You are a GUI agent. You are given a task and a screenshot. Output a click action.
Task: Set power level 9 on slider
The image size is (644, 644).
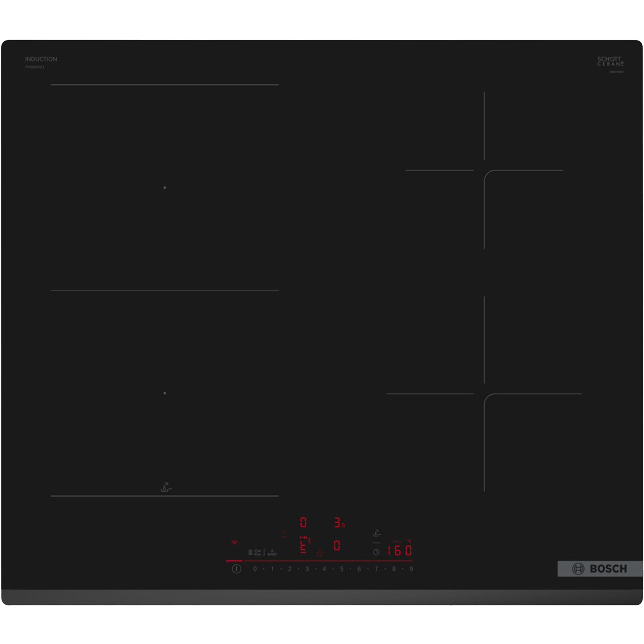(411, 569)
